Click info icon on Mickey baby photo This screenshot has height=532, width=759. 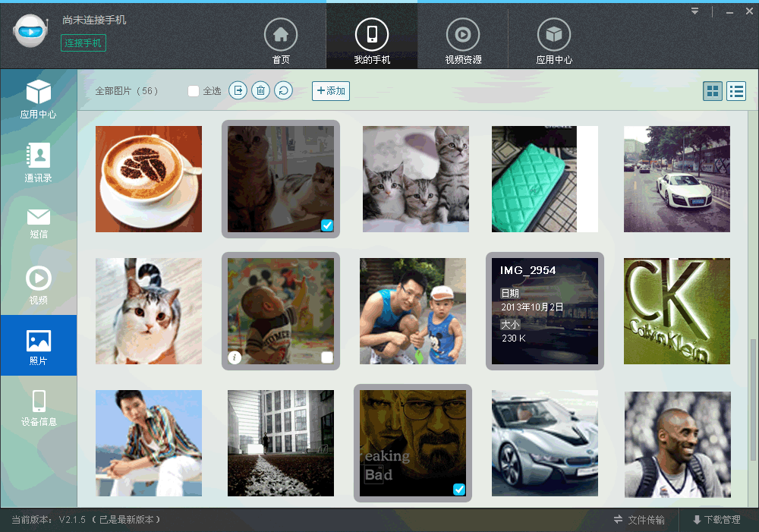[235, 357]
